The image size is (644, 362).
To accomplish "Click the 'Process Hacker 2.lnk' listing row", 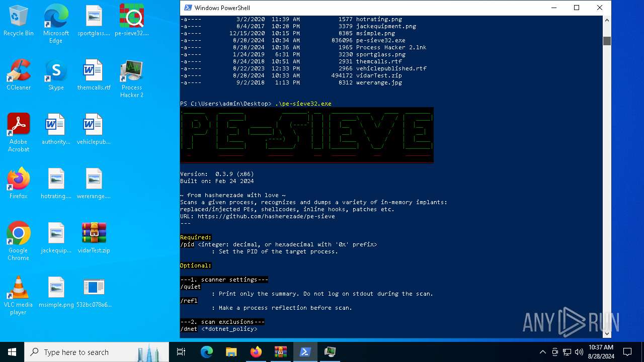I will 303,47.
